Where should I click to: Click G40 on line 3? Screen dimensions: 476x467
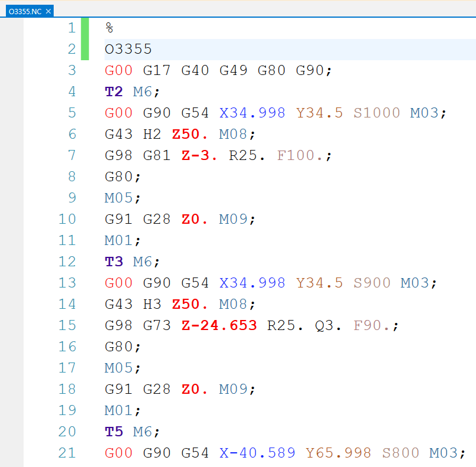[x=195, y=70]
